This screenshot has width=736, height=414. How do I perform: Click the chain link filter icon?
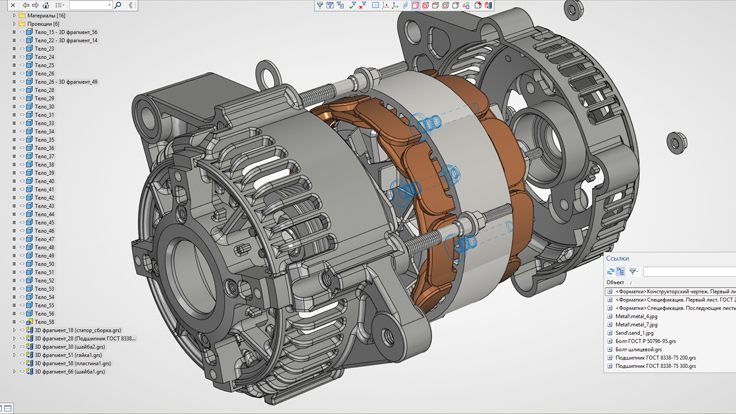coord(406,5)
